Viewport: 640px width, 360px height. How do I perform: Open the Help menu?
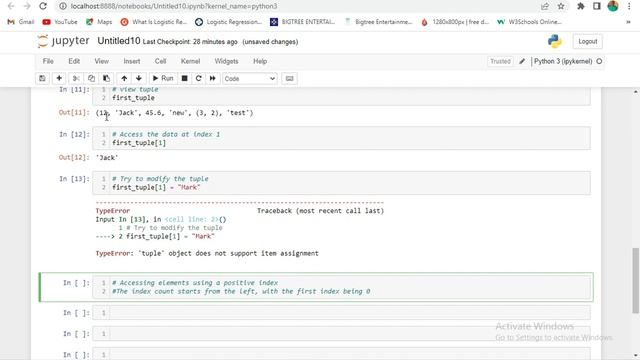point(260,61)
